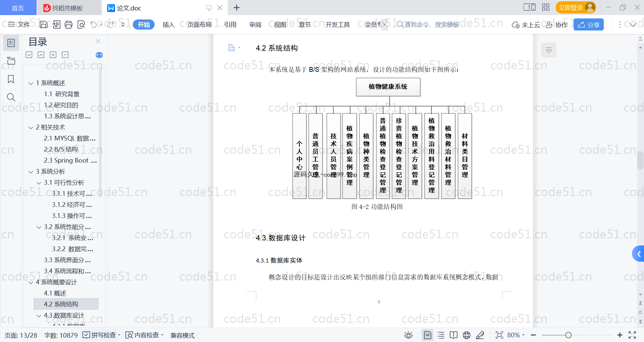Switch to reading mode book icon
The image size is (644, 342).
453,335
